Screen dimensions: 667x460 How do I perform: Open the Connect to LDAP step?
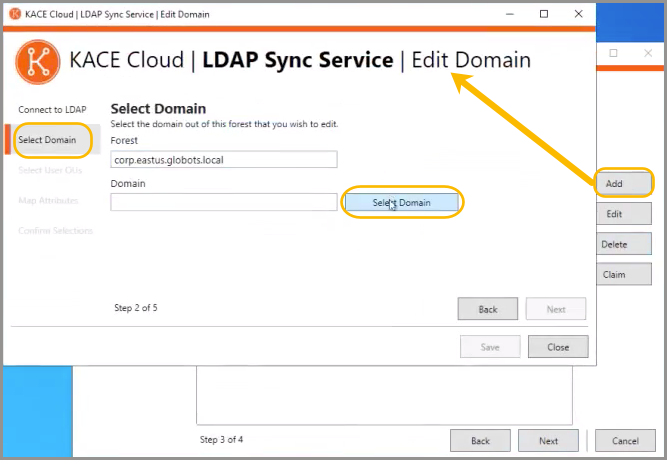(x=51, y=109)
